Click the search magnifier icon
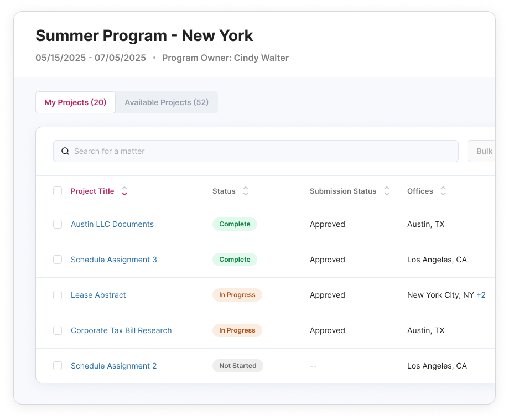 point(65,151)
